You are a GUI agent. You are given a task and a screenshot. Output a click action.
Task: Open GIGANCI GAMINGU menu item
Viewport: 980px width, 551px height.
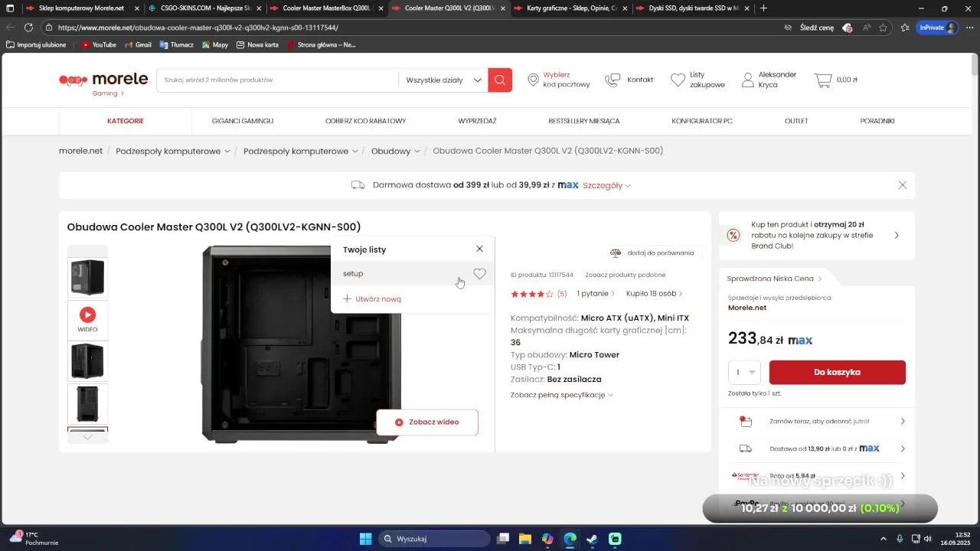tap(243, 121)
